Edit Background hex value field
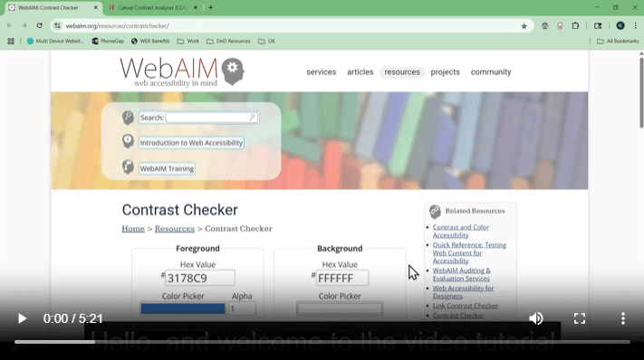This screenshot has width=644, height=360. pyautogui.click(x=342, y=278)
